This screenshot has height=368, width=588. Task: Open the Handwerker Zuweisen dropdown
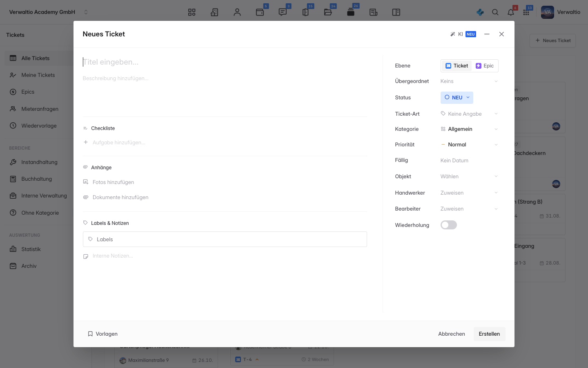[470, 193]
